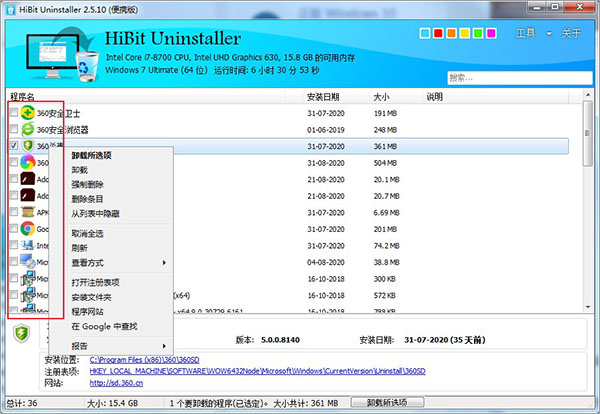Tick the checkbox beside APK row

14,211
